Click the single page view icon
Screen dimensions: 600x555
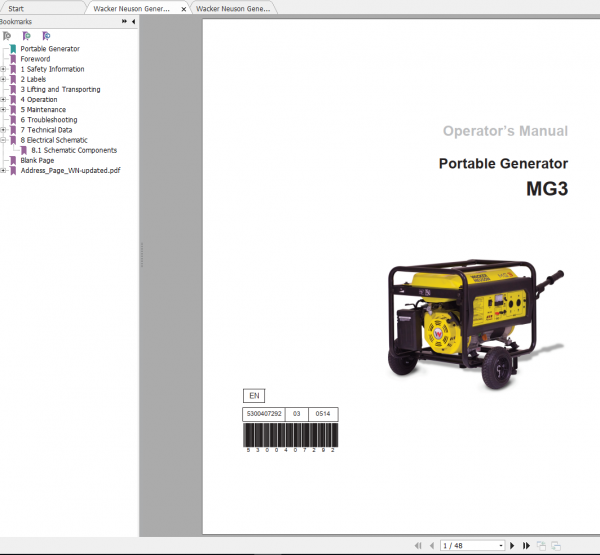tap(541, 545)
